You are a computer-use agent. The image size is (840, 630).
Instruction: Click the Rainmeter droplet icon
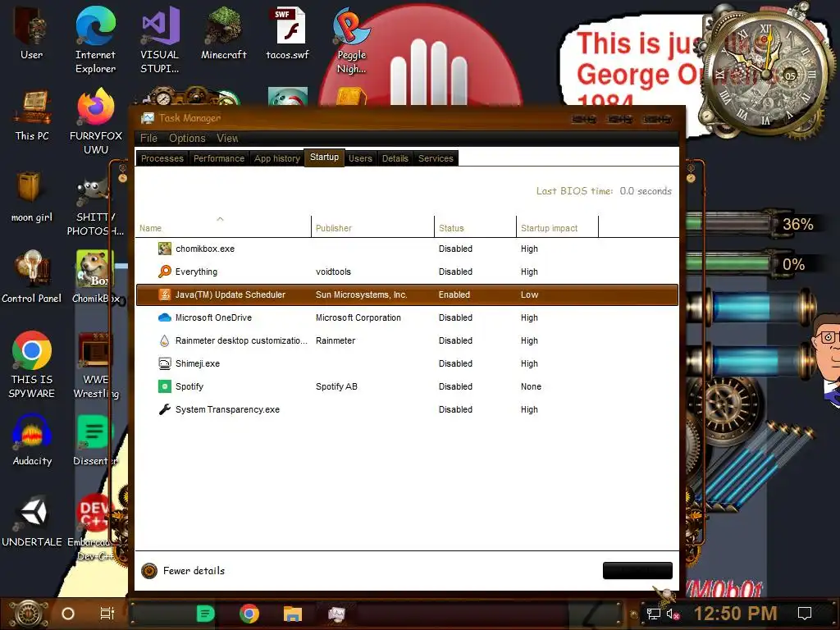click(164, 340)
